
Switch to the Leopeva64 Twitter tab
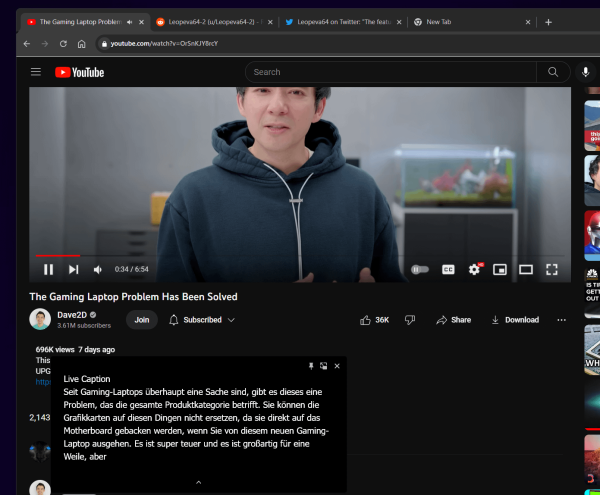340,21
